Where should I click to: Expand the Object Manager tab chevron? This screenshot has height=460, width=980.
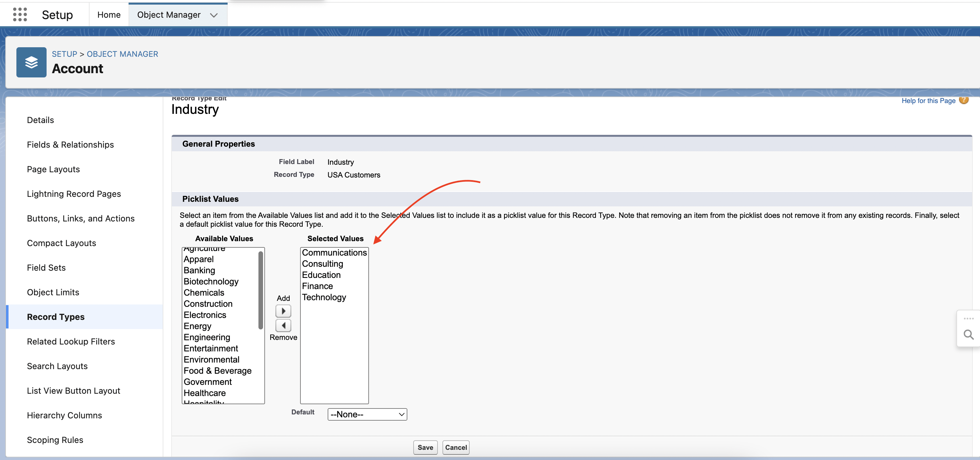point(214,15)
